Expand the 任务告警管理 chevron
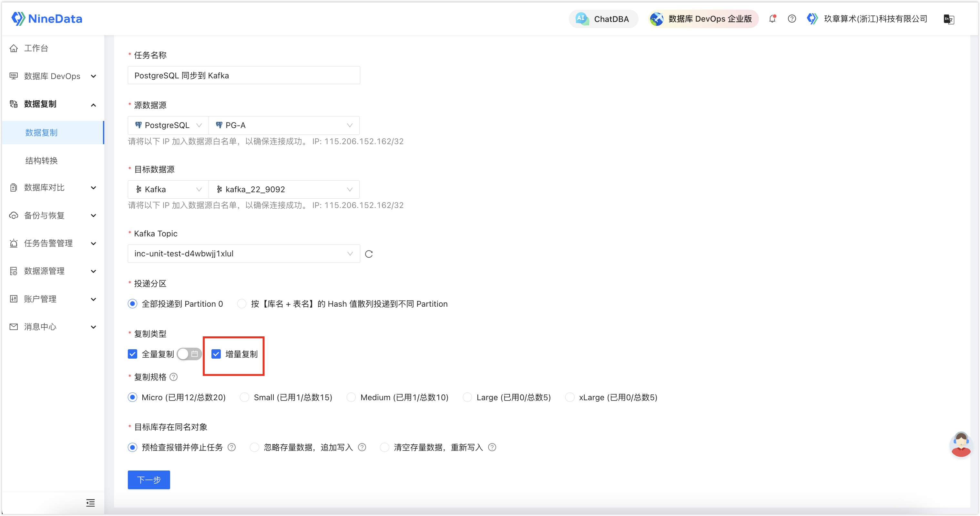The width and height of the screenshot is (980, 516). [x=94, y=243]
